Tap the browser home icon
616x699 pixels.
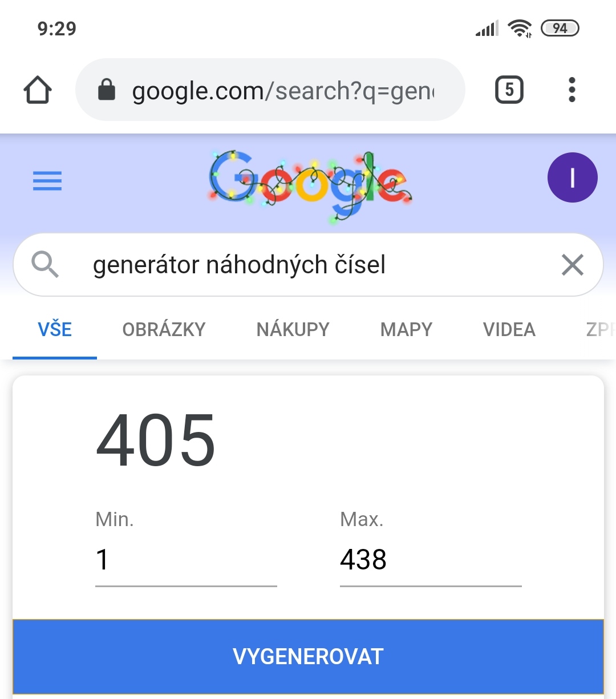(38, 90)
